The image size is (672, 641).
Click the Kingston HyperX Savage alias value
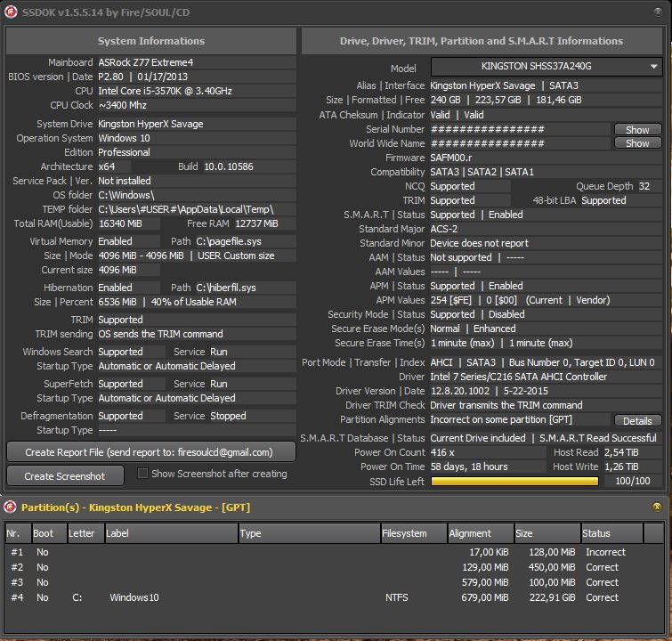tap(482, 85)
